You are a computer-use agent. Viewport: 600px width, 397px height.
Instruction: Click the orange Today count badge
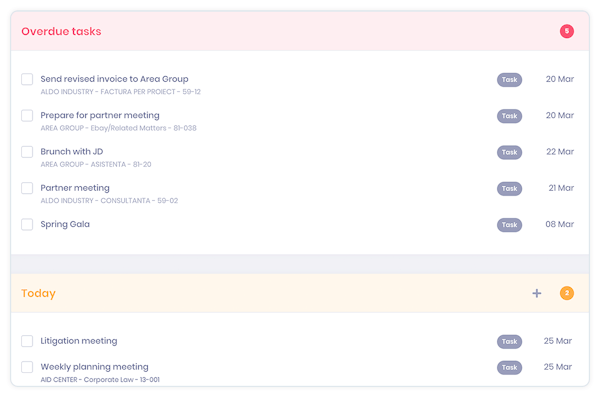[x=567, y=293]
